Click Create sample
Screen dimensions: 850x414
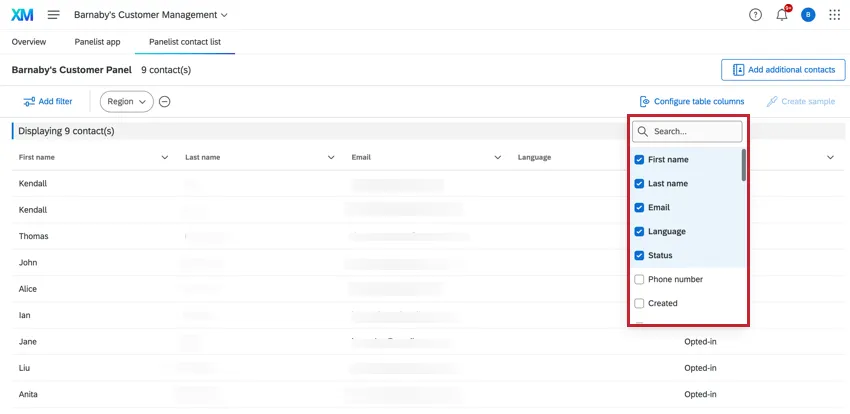(x=801, y=101)
